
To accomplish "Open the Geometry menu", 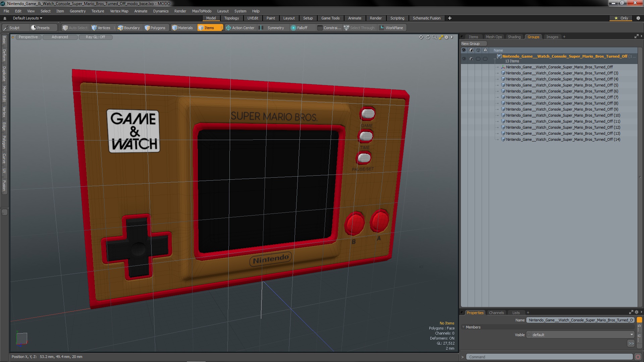I will click(x=77, y=11).
